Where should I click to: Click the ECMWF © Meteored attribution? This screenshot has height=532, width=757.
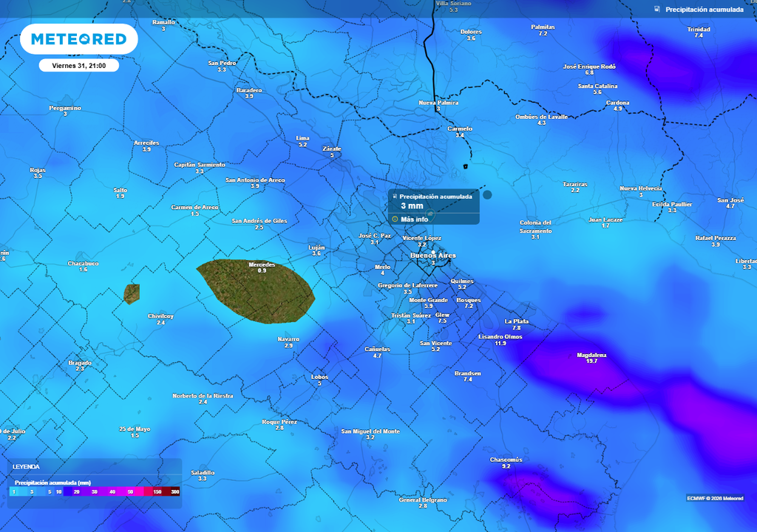pos(715,498)
